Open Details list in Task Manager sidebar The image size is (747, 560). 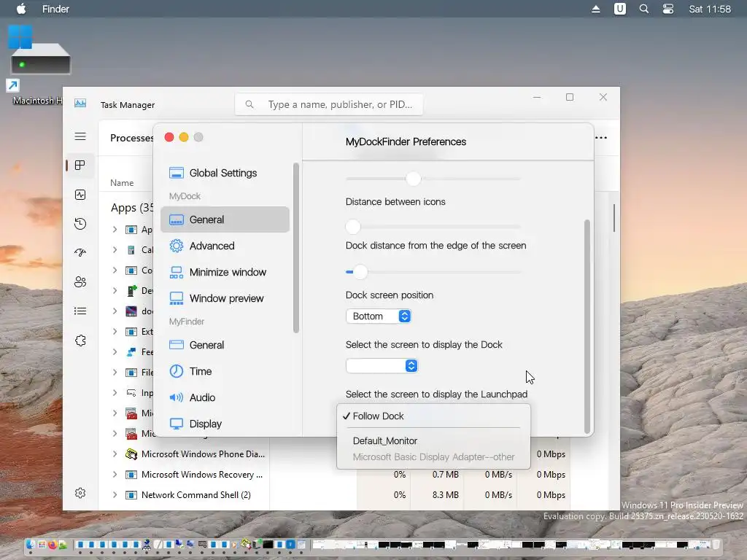(80, 311)
